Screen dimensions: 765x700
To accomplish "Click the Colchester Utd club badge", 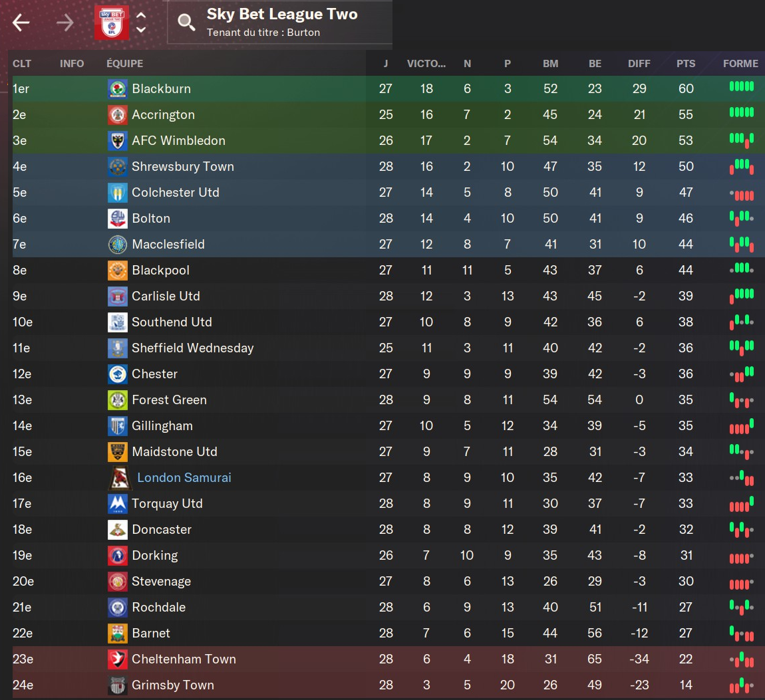I will click(x=118, y=193).
